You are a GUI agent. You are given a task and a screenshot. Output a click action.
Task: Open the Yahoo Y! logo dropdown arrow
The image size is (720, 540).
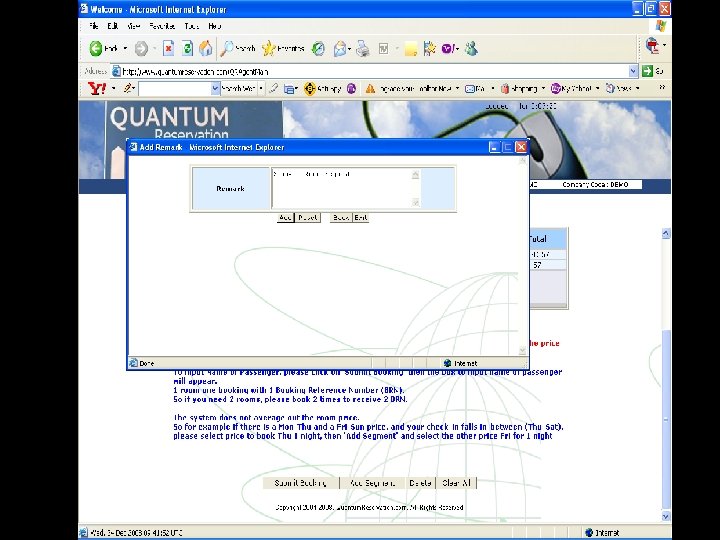(x=113, y=88)
